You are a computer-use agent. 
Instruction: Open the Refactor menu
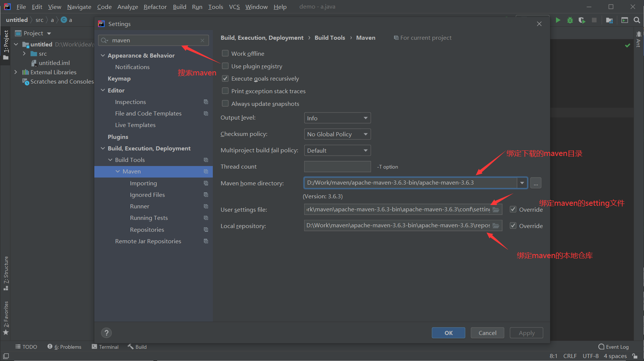click(155, 7)
